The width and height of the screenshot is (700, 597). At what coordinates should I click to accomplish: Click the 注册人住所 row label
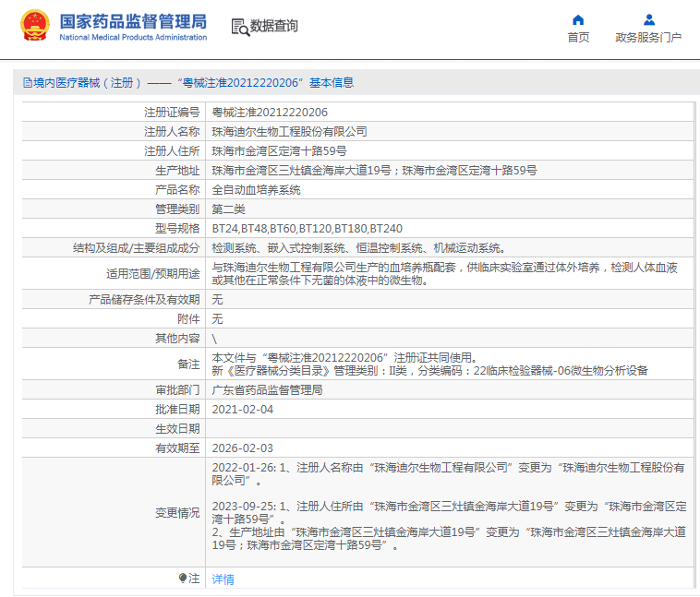tap(172, 151)
